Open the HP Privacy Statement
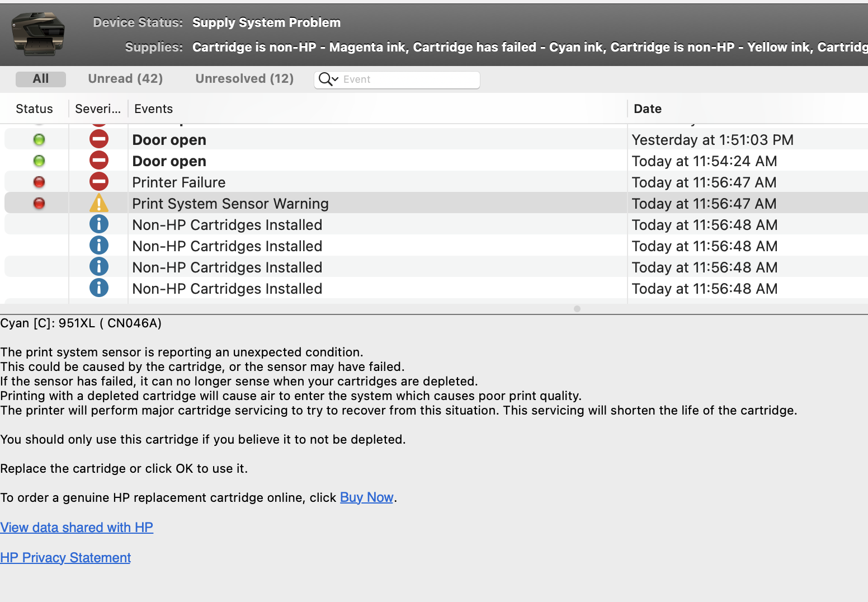868x602 pixels. click(65, 557)
